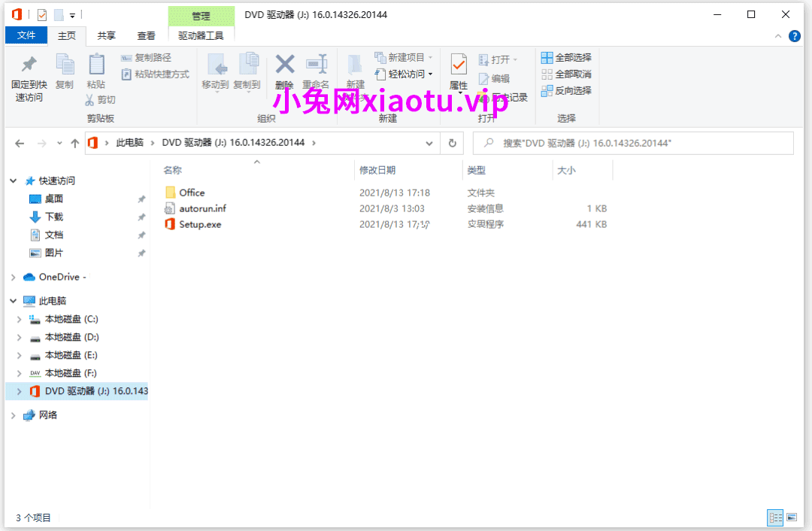This screenshot has width=812, height=531.
Task: Click the Office icon in address bar
Action: (92, 143)
